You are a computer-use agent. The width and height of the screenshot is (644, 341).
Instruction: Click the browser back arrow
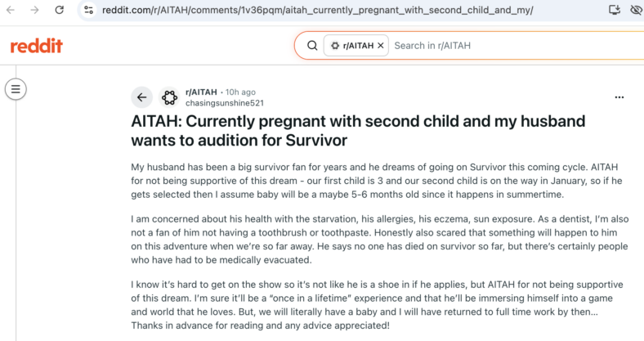click(11, 10)
